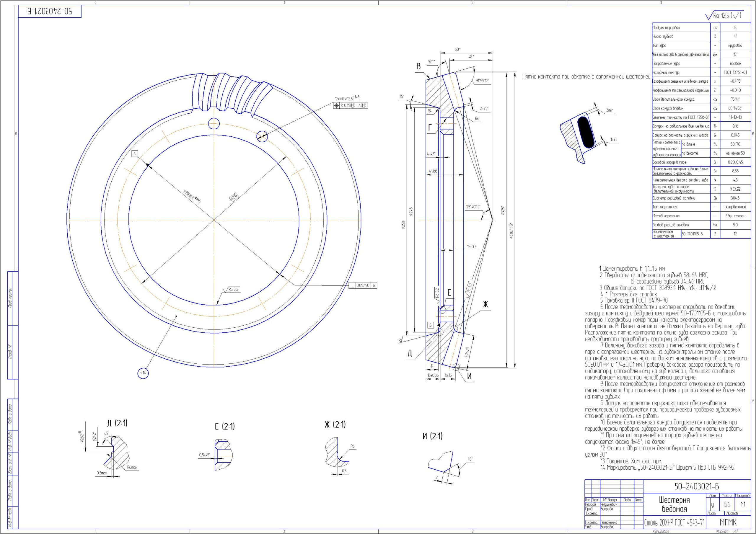The image size is (756, 534).
Task: Click the width dimension "60*" on section view
Action: point(458,49)
